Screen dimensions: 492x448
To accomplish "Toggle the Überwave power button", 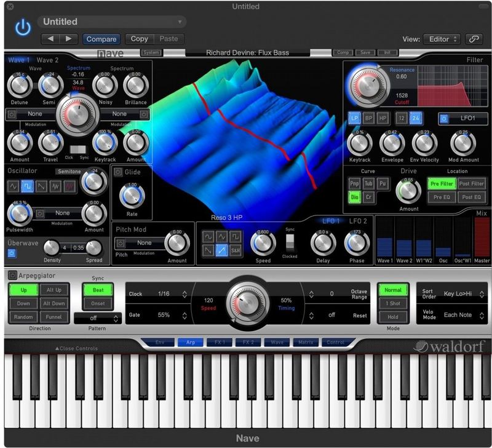I will tap(12, 253).
